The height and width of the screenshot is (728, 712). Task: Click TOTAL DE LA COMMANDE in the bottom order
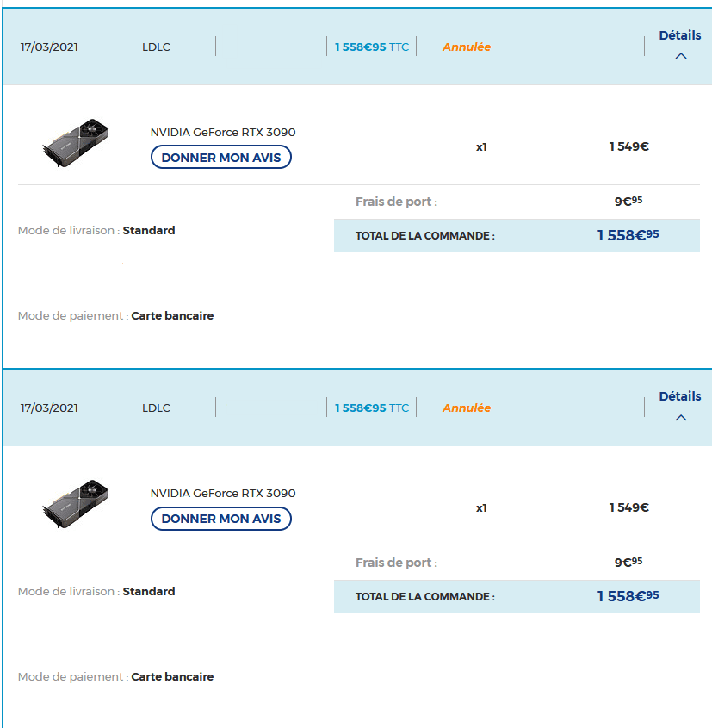(x=424, y=597)
